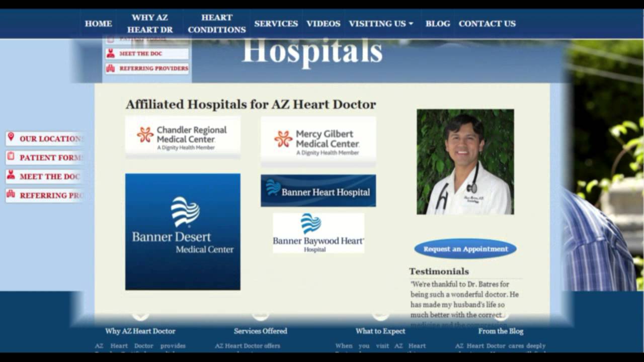The image size is (644, 362).
Task: Click the Testimonials heading
Action: [439, 271]
